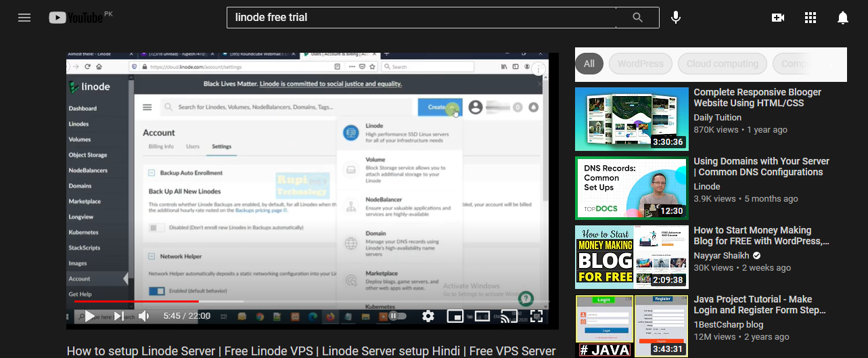Start voice search with the microphone icon
Image resolution: width=868 pixels, height=358 pixels.
[x=675, y=18]
